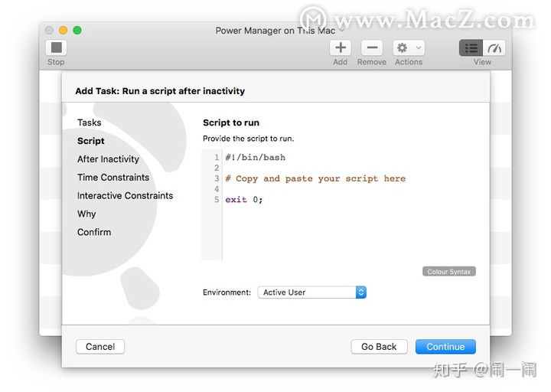Go to the Tasks step

[x=90, y=122]
